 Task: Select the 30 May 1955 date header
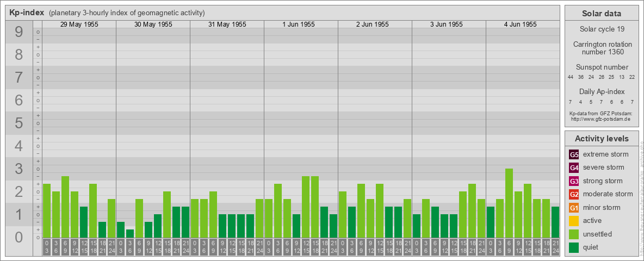click(x=153, y=24)
